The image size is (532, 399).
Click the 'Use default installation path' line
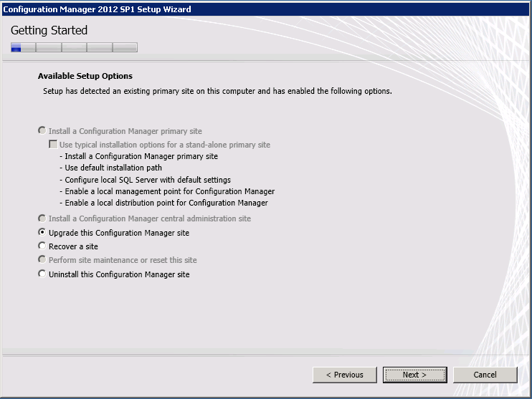tap(113, 168)
